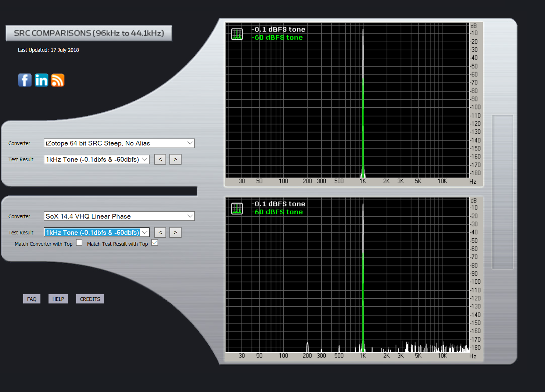Open bottom Converter dropdown showing SoX 14.4 VHQ
This screenshot has width=545, height=392.
point(119,216)
